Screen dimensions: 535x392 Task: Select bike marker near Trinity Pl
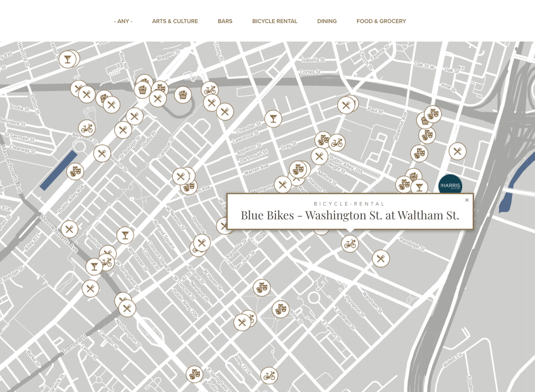210,90
